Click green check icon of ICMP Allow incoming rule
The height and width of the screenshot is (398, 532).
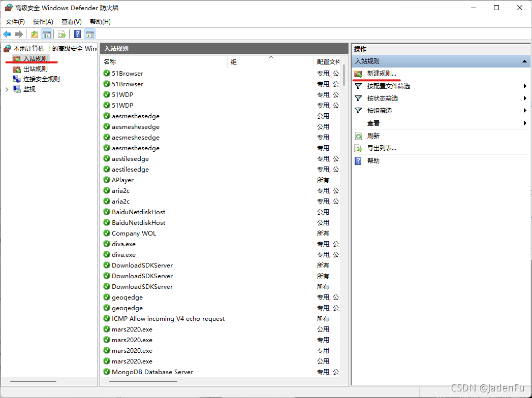click(x=107, y=318)
